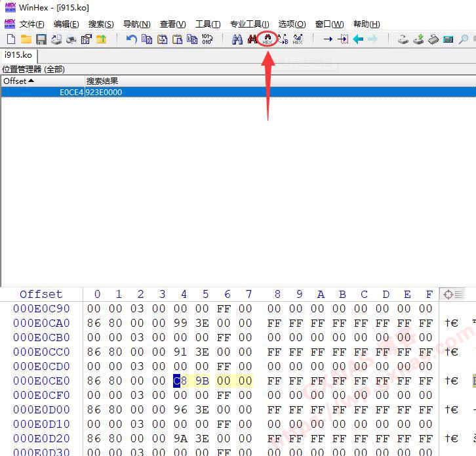Click the Find Hex Values toolbar icon
Screen dimensions: 476x456
[x=268, y=39]
